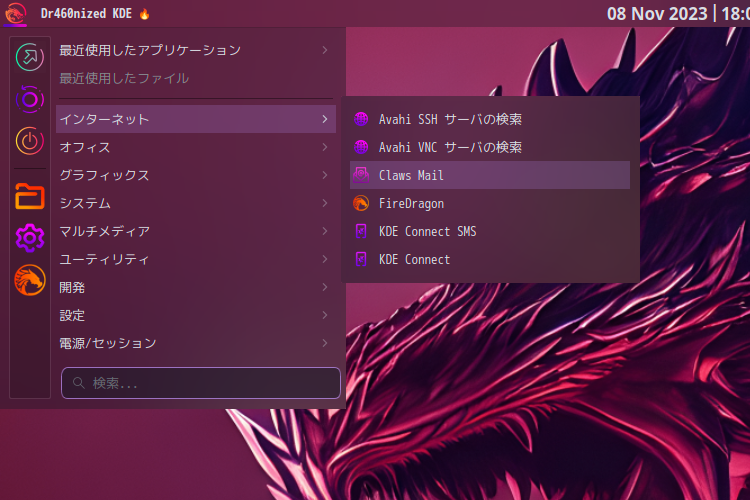This screenshot has height=500, width=750.
Task: Click the FireDragon browser icon
Action: 361,203
